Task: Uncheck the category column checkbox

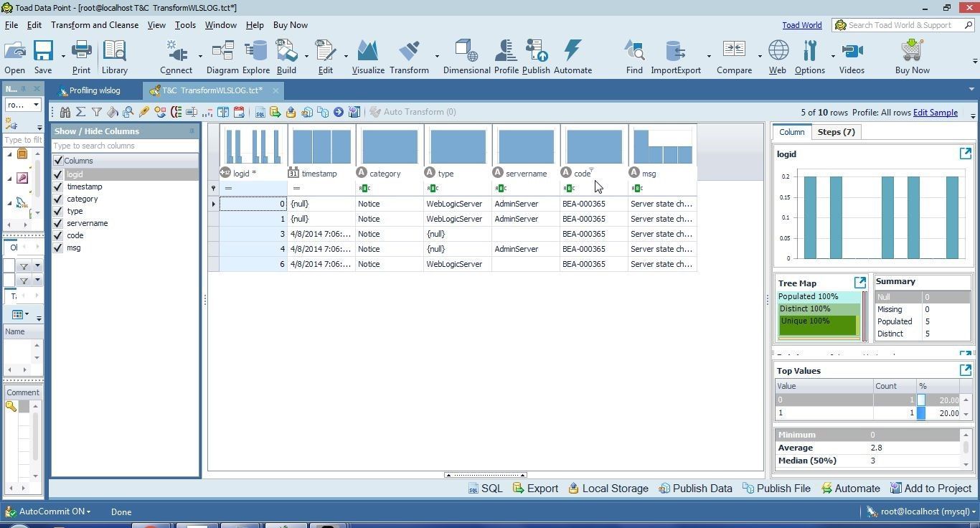Action: [x=58, y=199]
